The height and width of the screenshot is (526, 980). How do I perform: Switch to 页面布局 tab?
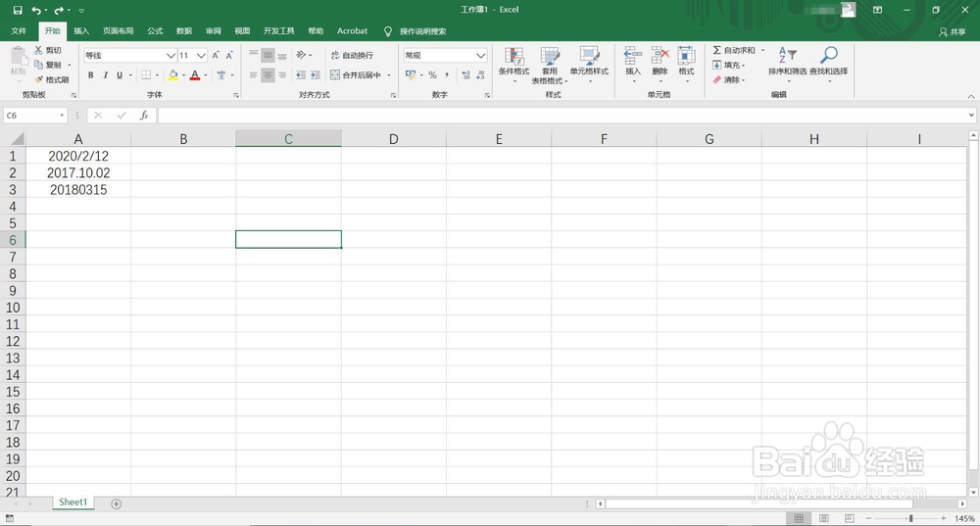[119, 31]
